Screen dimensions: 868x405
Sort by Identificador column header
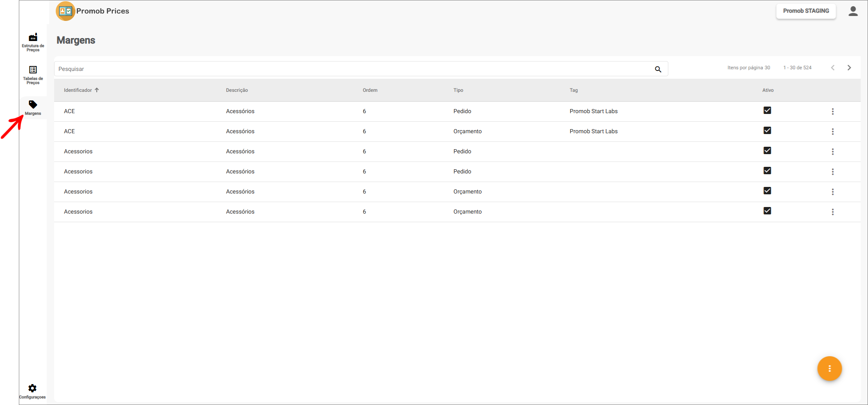point(78,90)
